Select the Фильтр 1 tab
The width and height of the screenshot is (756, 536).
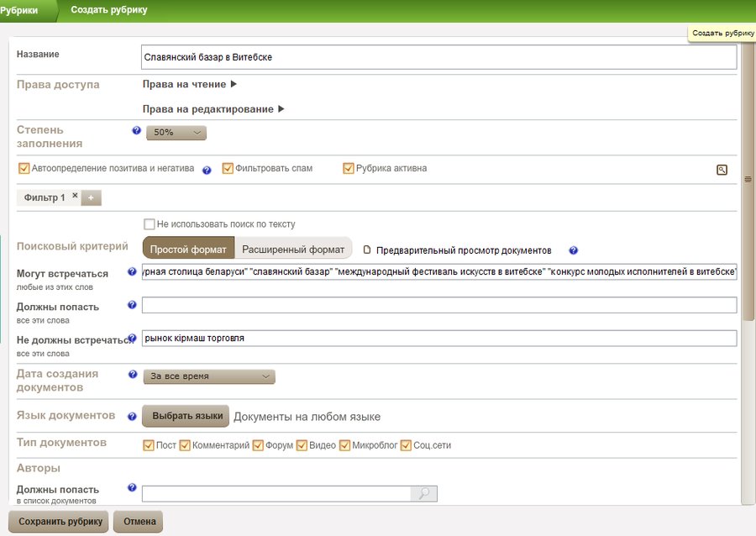click(44, 197)
